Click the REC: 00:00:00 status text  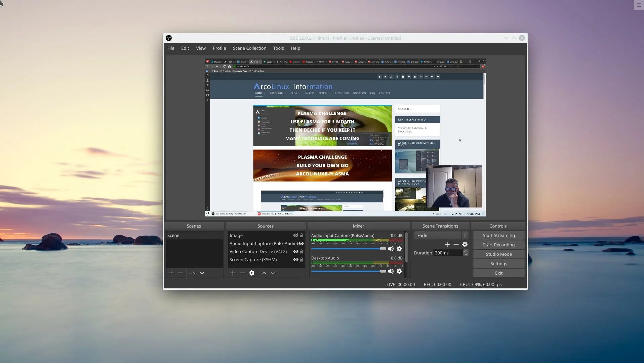(x=438, y=284)
